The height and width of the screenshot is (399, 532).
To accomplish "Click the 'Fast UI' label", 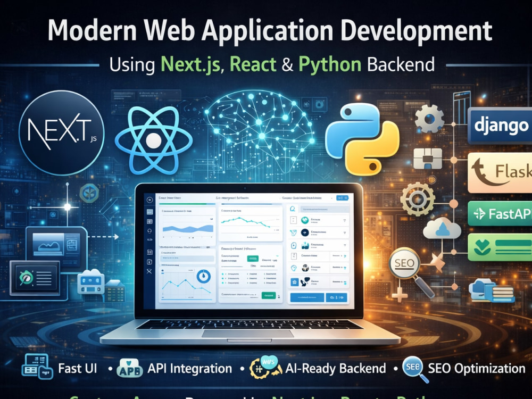I will [77, 369].
